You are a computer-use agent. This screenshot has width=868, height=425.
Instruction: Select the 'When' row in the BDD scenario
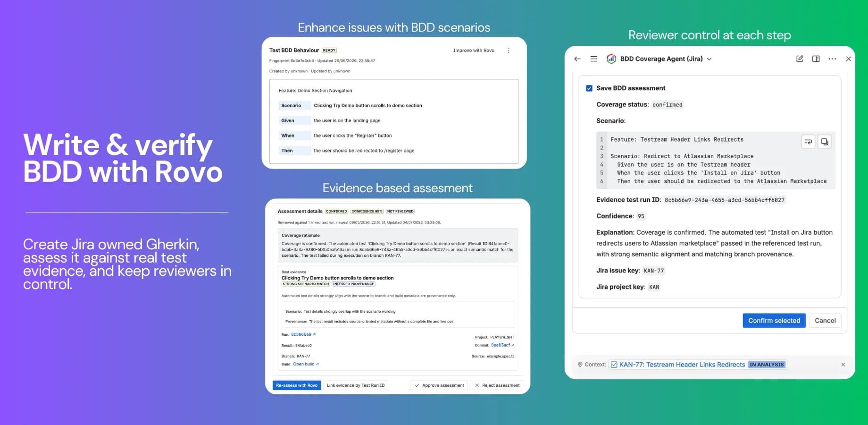394,136
